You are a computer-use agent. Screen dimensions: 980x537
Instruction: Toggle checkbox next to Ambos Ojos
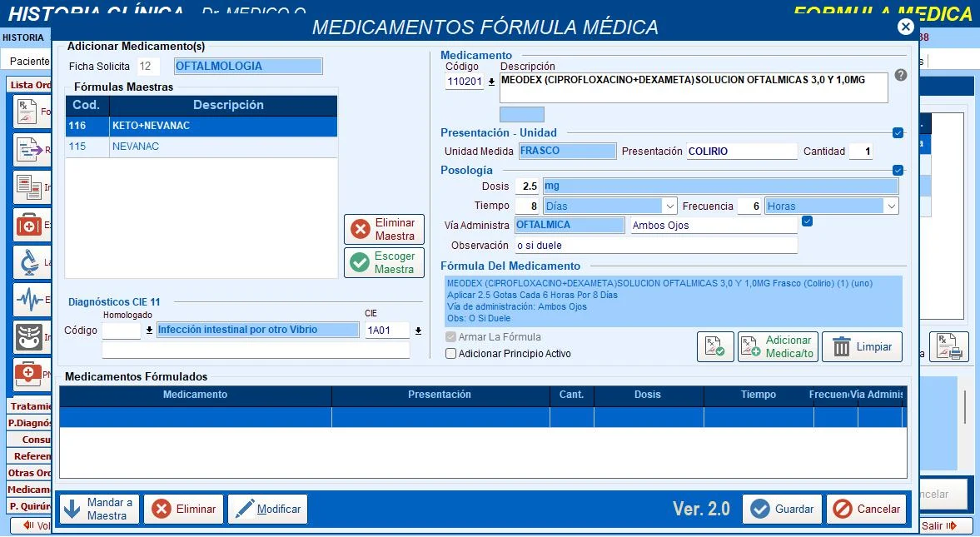(x=807, y=221)
